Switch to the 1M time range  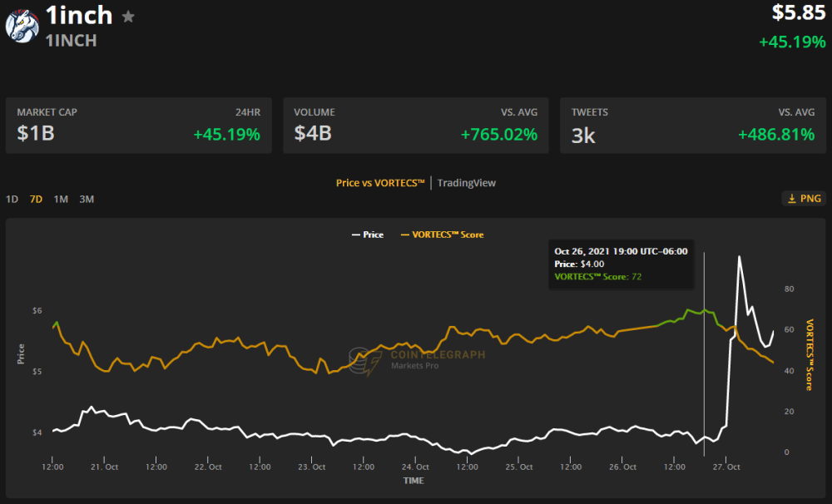[x=61, y=199]
